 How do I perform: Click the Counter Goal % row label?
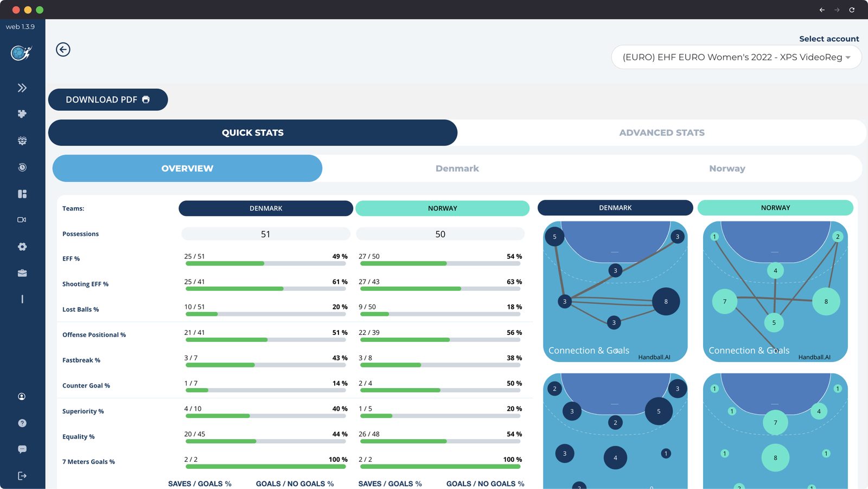(x=86, y=386)
